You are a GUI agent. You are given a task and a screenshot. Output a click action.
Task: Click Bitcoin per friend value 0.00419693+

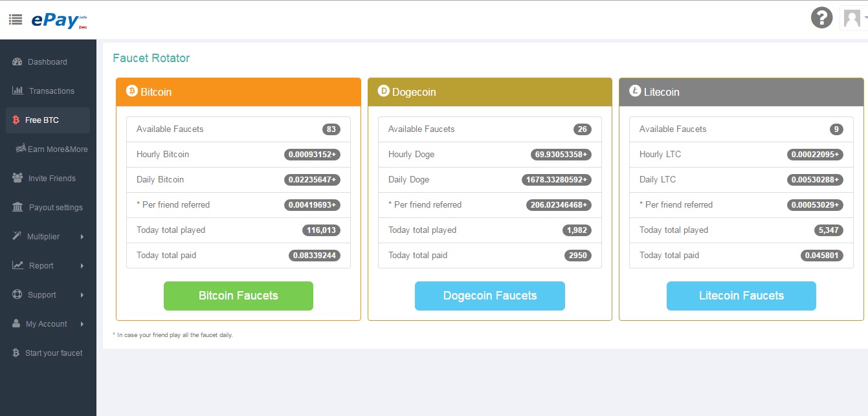pos(312,205)
